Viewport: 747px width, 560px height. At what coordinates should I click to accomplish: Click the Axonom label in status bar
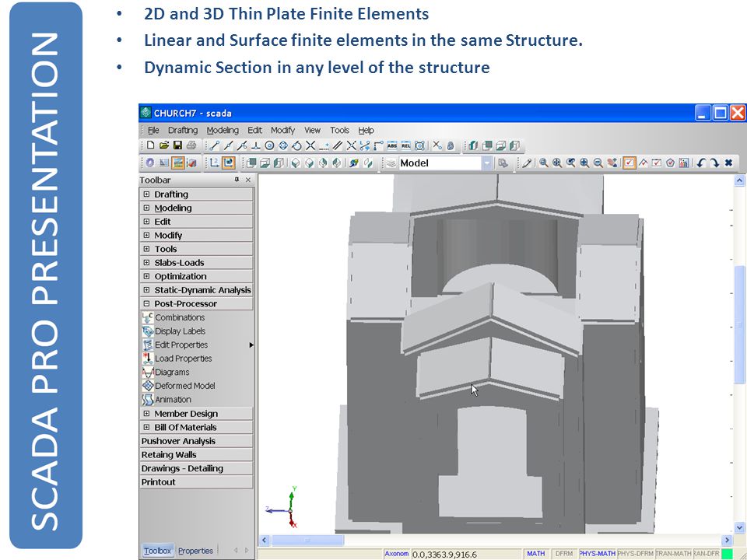coord(396,554)
